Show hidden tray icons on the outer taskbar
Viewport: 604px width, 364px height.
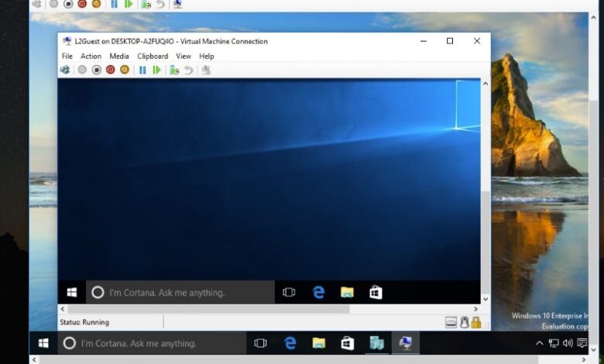point(539,343)
